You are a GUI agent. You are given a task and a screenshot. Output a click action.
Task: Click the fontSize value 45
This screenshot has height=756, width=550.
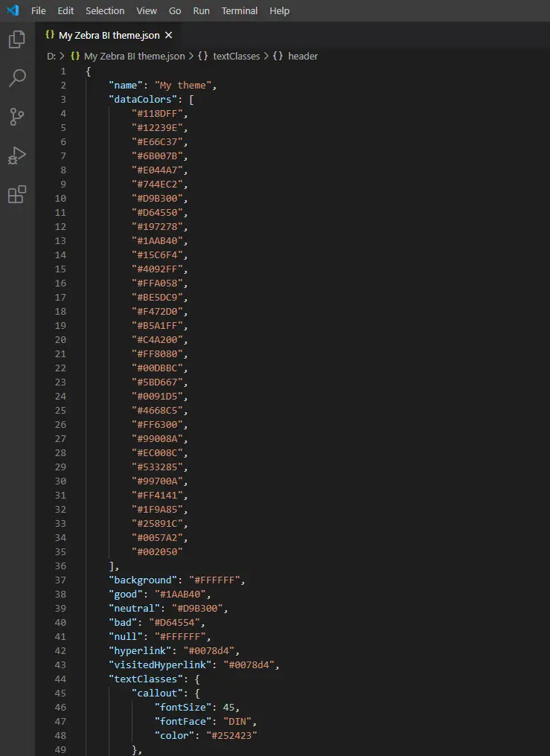coord(228,708)
